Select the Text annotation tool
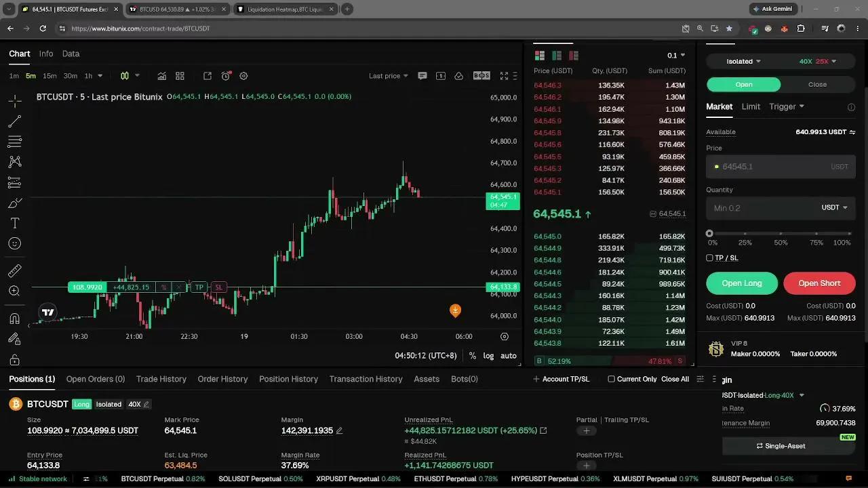Image resolution: width=868 pixels, height=488 pixels. click(x=14, y=223)
